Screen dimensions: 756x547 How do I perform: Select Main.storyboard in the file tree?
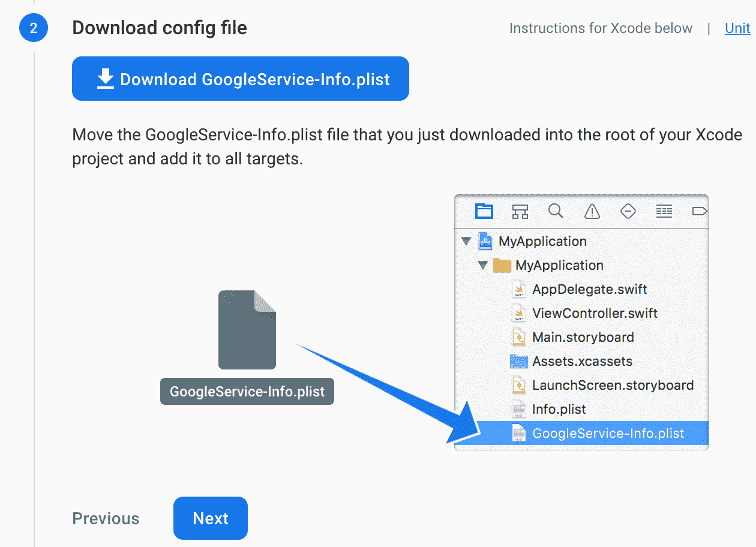coord(581,337)
